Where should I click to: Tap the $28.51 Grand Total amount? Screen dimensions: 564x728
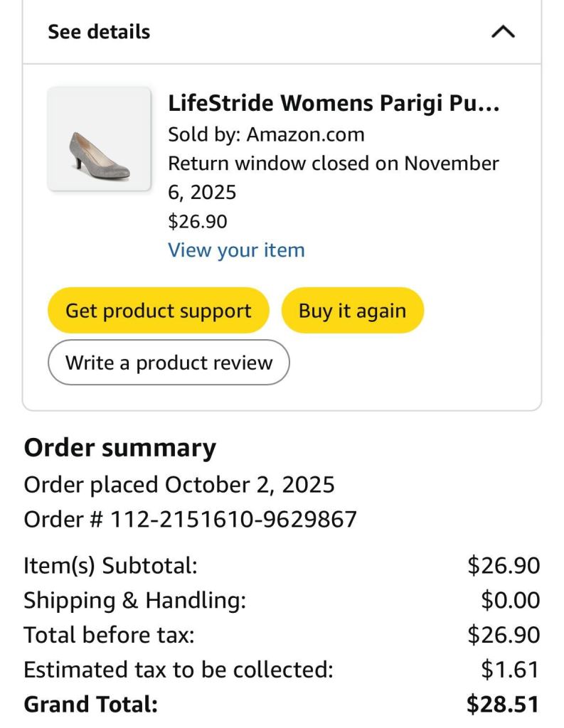click(503, 705)
